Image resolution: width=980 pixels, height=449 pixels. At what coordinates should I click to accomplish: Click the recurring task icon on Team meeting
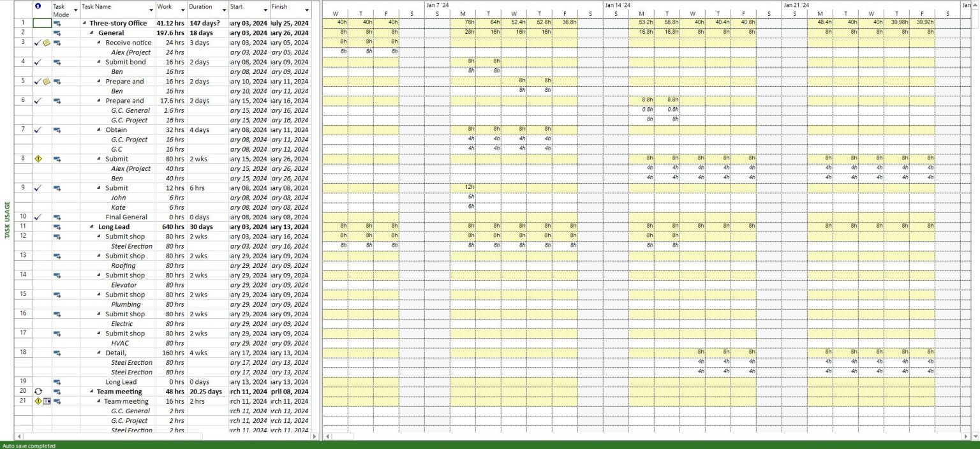(x=38, y=391)
